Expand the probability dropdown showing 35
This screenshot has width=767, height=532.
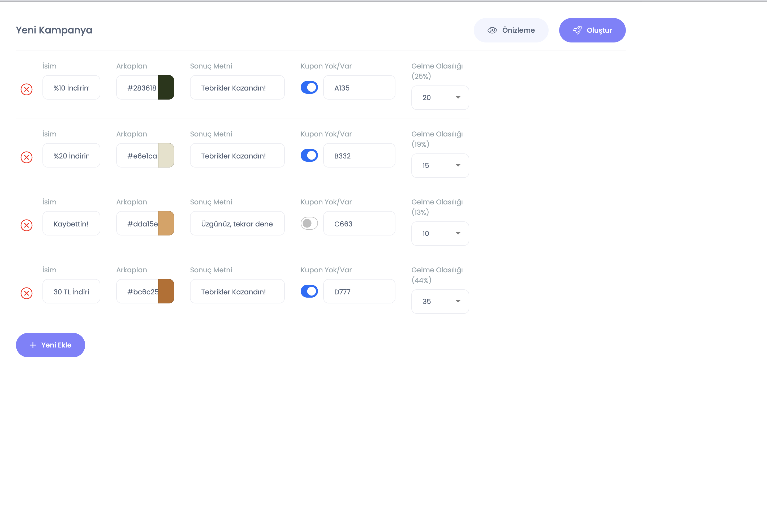click(x=440, y=302)
